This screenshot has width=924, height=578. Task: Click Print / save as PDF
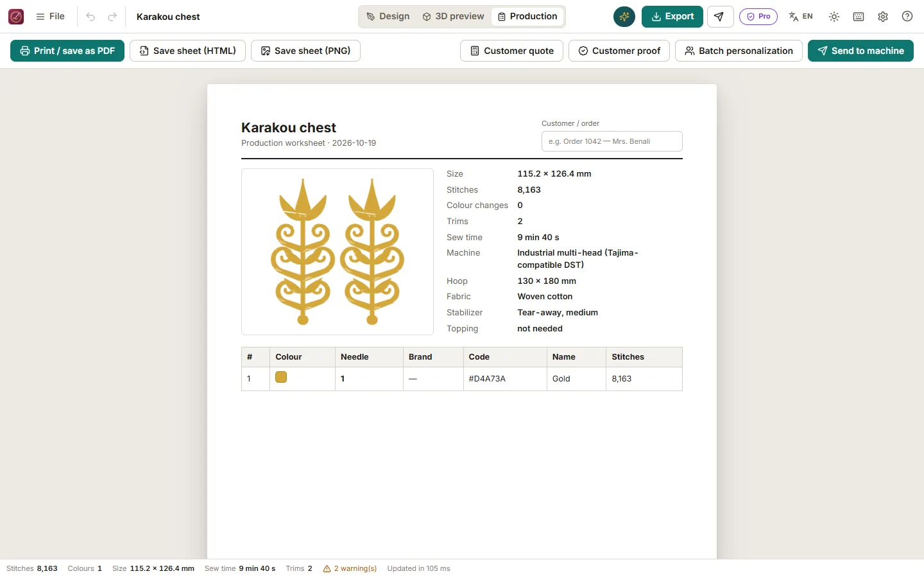[x=67, y=51]
